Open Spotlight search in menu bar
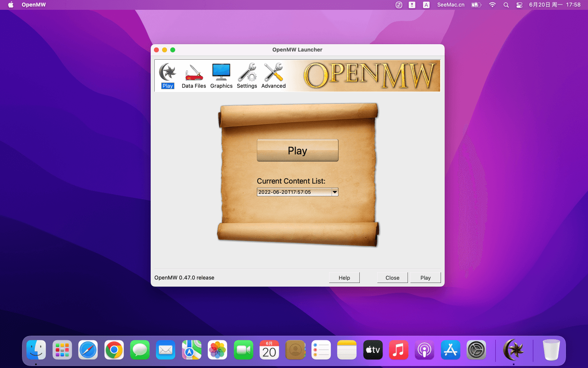 tap(506, 5)
